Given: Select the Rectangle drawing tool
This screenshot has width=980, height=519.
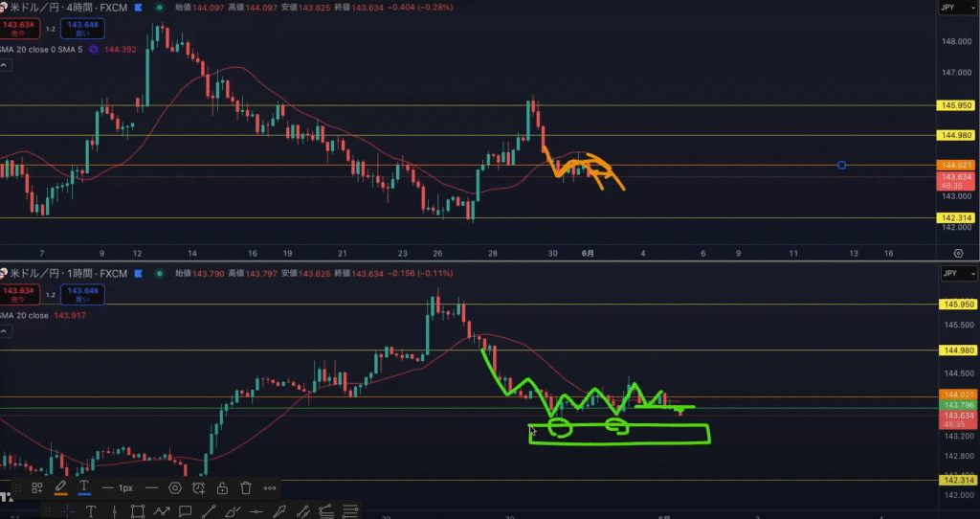Looking at the screenshot, I should 138,511.
